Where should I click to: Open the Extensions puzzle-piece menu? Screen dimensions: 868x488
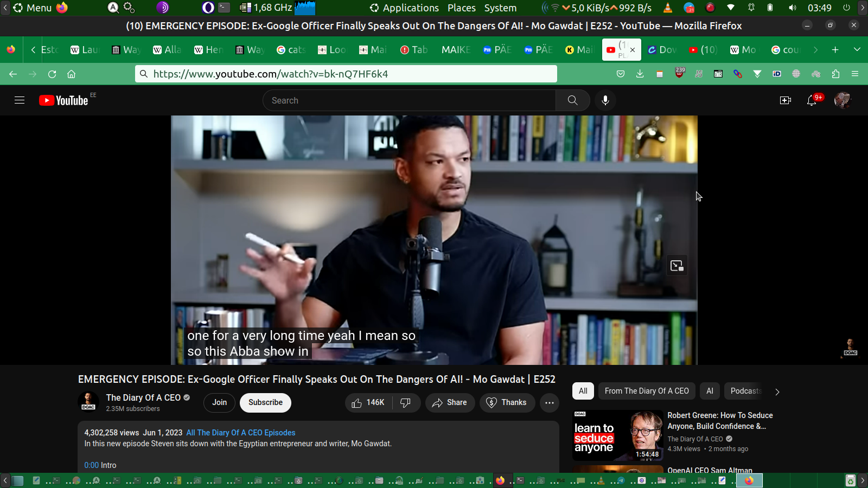pyautogui.click(x=835, y=74)
